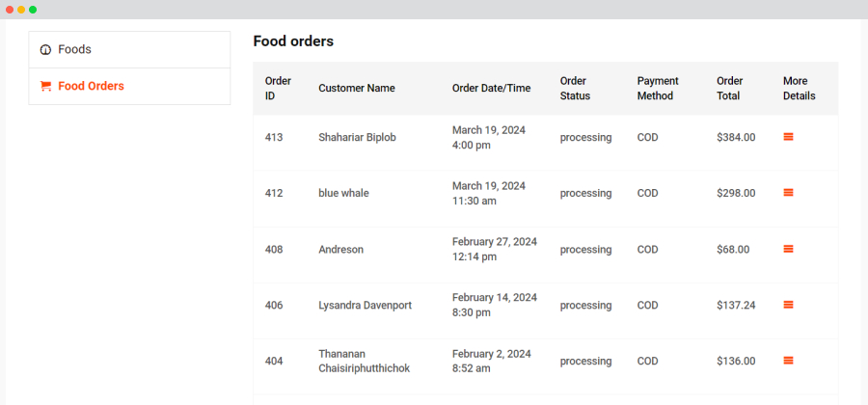
Task: Click Thananan Chaisiriphutthichok's name
Action: click(365, 361)
